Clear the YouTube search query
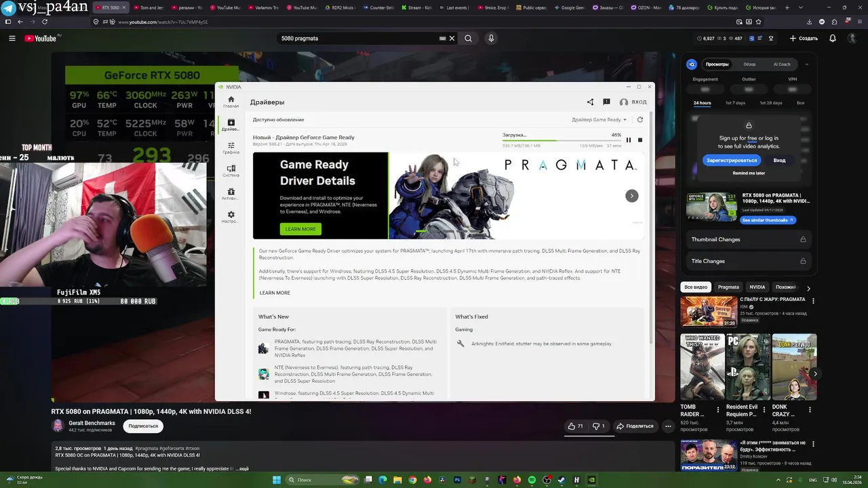This screenshot has width=868, height=488. pos(452,39)
